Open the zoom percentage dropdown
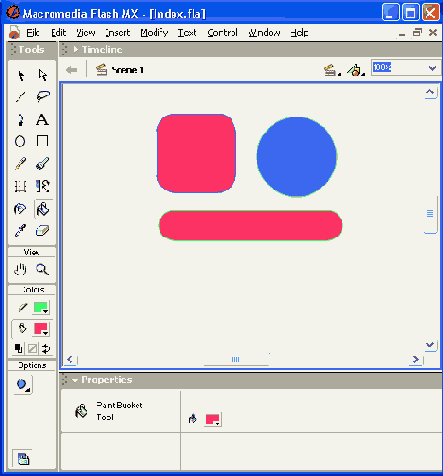Image resolution: width=443 pixels, height=476 pixels. pos(432,68)
